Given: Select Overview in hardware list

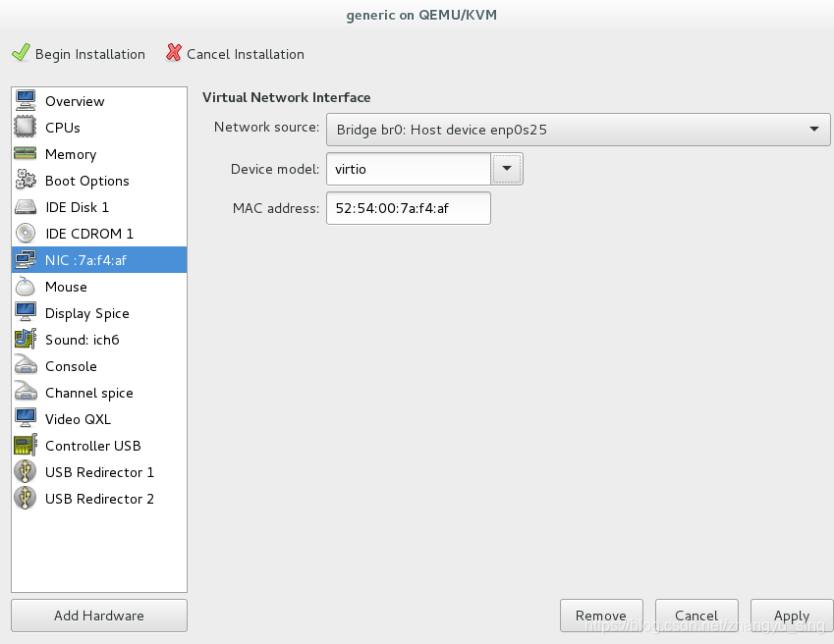Looking at the screenshot, I should pos(99,101).
